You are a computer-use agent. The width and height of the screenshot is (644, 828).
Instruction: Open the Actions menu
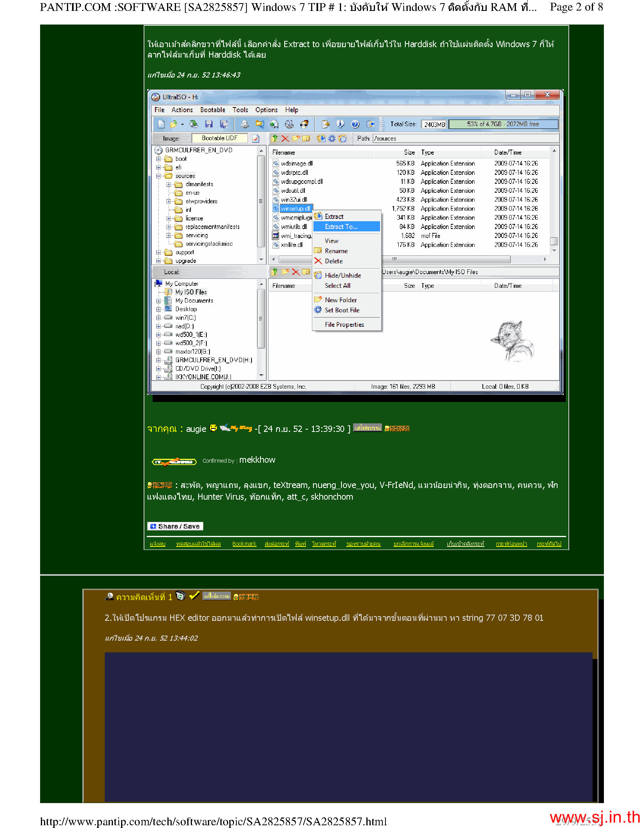[182, 110]
